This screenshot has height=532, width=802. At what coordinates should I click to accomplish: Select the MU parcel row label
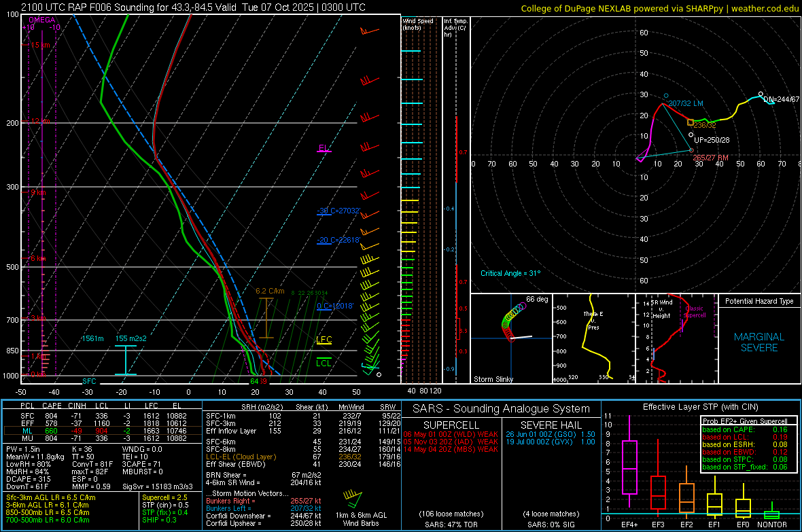click(27, 438)
